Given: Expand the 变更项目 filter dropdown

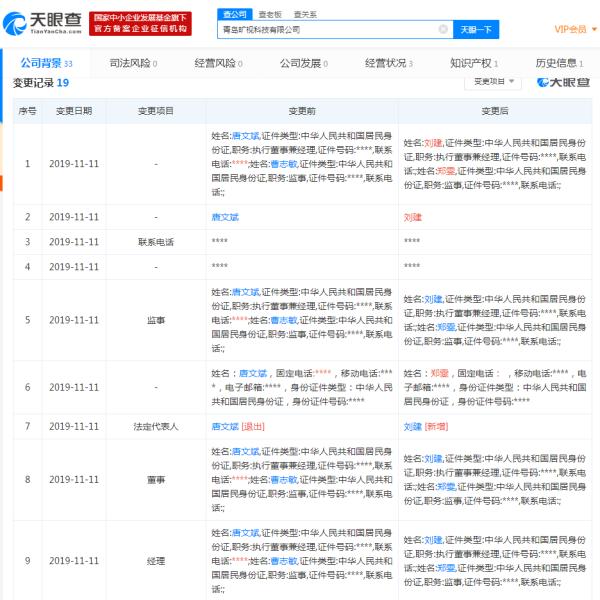Looking at the screenshot, I should coord(493,82).
